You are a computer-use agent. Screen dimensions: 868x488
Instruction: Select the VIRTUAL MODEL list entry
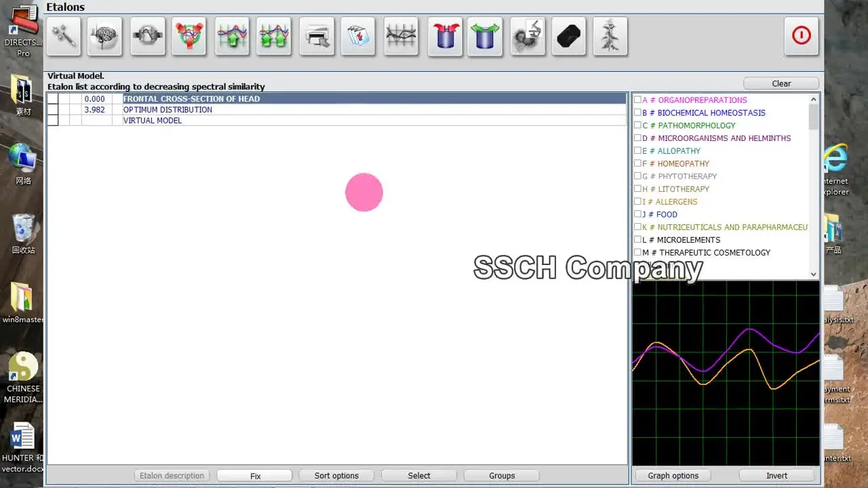(153, 121)
